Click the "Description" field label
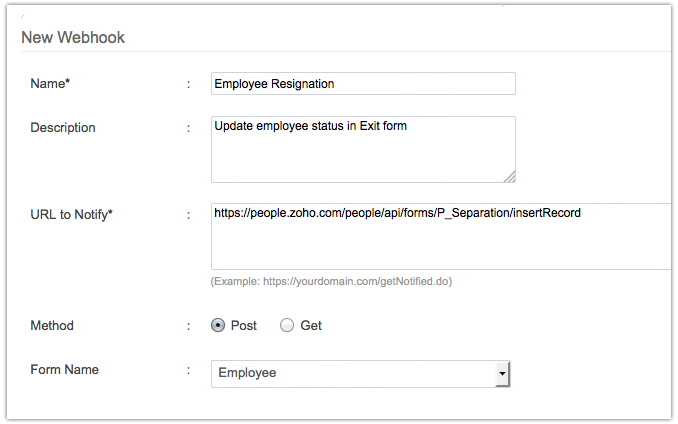The image size is (678, 424). 63,128
